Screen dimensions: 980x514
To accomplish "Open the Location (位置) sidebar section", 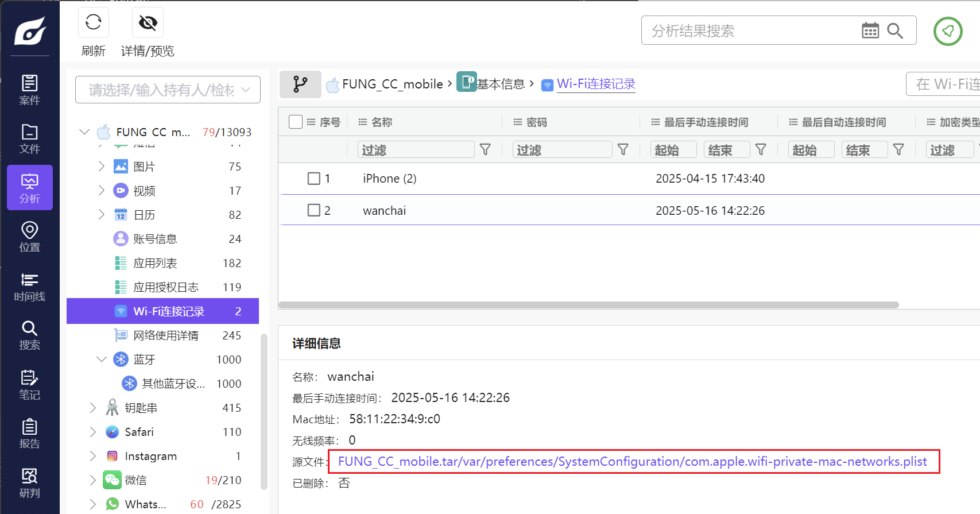I will pos(29,237).
